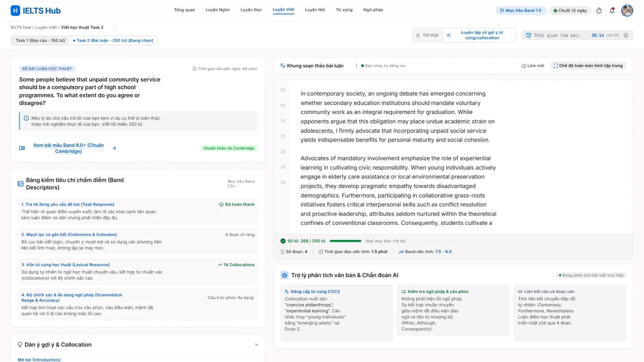The image size is (644, 362).
Task: Click the Nâng cấp từ vựng C1/C2 icon
Action: pos(287,292)
